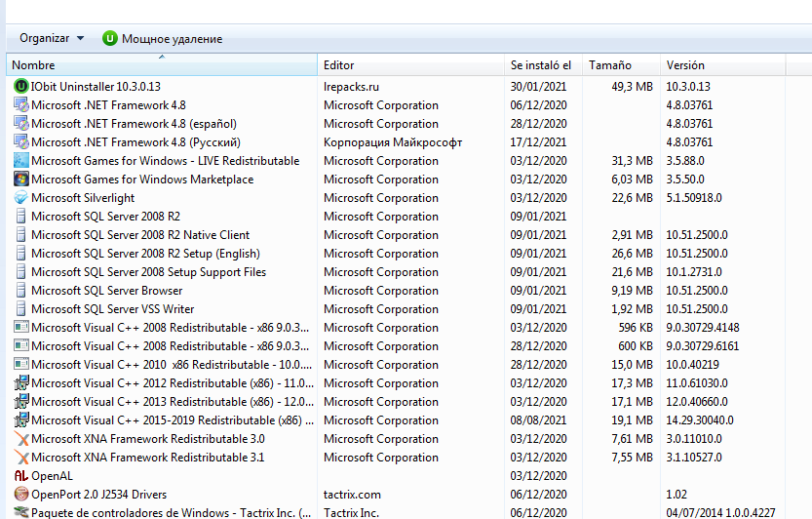This screenshot has width=812, height=519.
Task: Click the Корпорация Майкрософт editor cell
Action: (393, 142)
